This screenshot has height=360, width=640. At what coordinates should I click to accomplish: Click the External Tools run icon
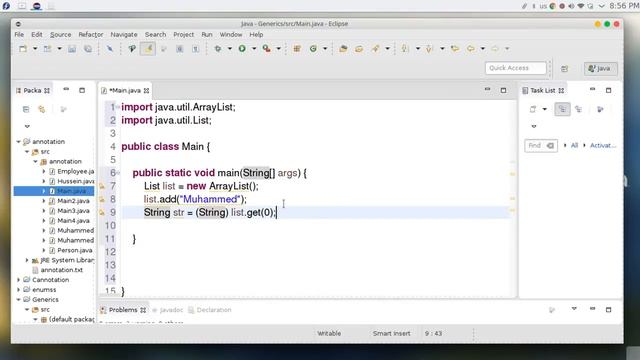click(x=267, y=49)
